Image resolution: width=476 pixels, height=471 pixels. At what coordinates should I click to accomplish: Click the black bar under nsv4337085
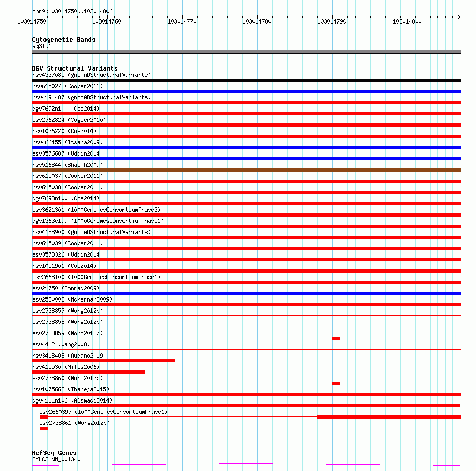[x=246, y=80]
